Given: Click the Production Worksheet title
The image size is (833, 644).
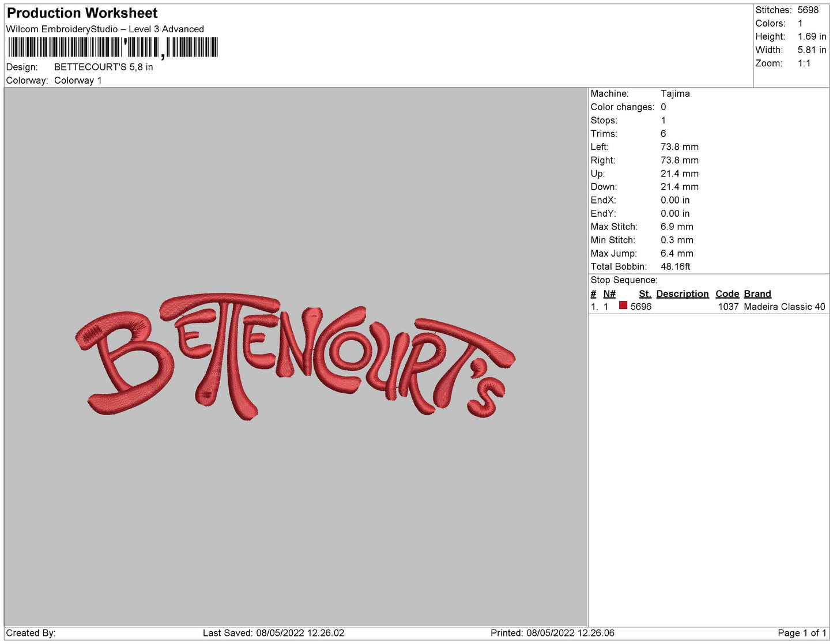Looking at the screenshot, I should point(82,13).
